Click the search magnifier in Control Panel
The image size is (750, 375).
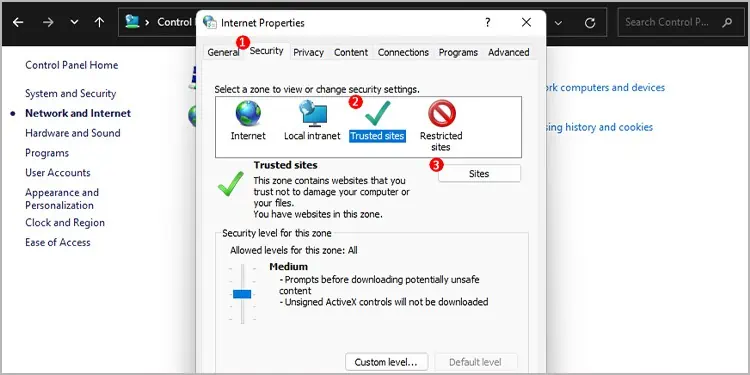727,22
